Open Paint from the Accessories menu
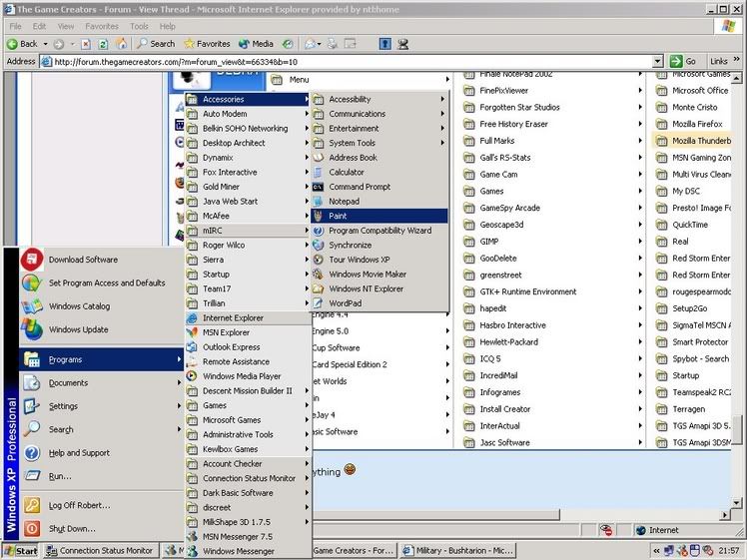Screen dimensions: 747x560 (x=379, y=216)
